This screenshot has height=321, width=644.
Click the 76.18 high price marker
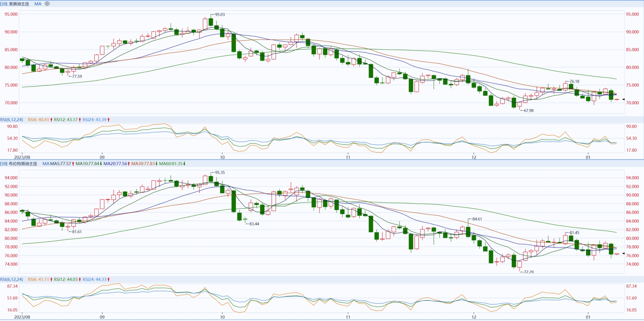573,82
